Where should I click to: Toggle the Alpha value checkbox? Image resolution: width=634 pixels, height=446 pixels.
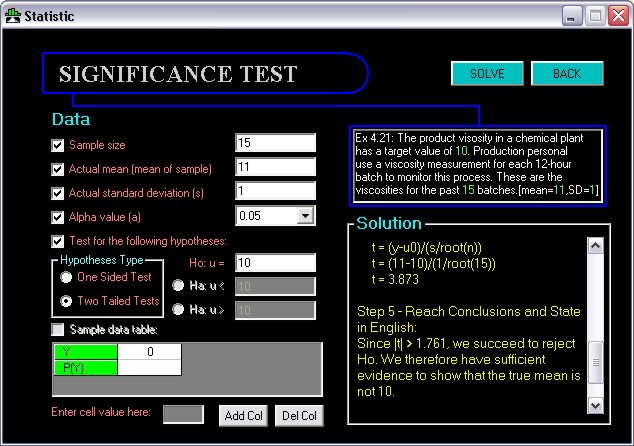58,218
